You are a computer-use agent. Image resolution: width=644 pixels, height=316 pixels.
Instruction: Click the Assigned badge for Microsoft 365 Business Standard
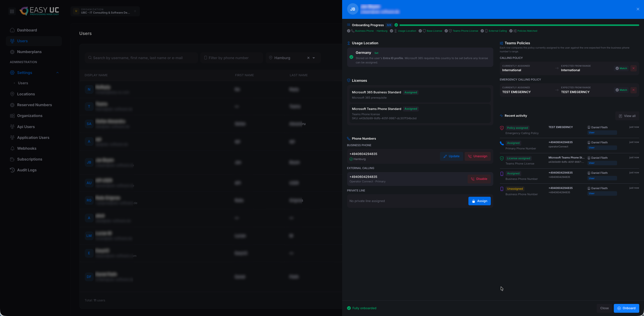point(411,92)
